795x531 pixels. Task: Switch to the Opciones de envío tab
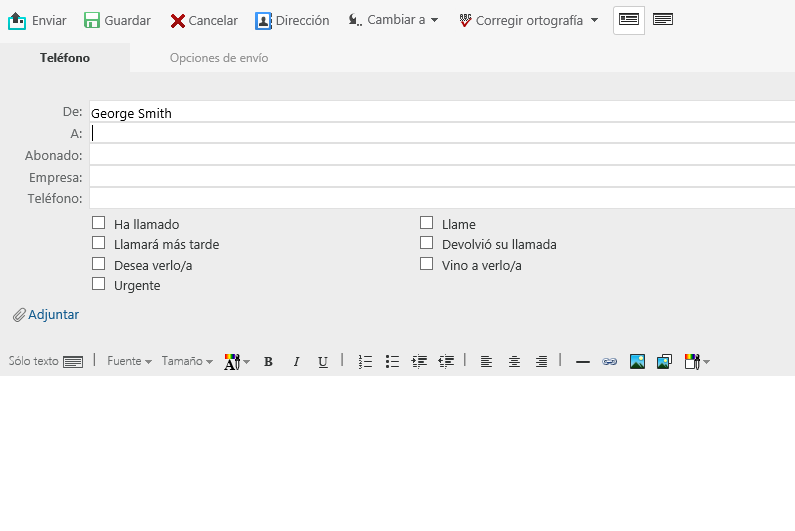pyautogui.click(x=219, y=58)
